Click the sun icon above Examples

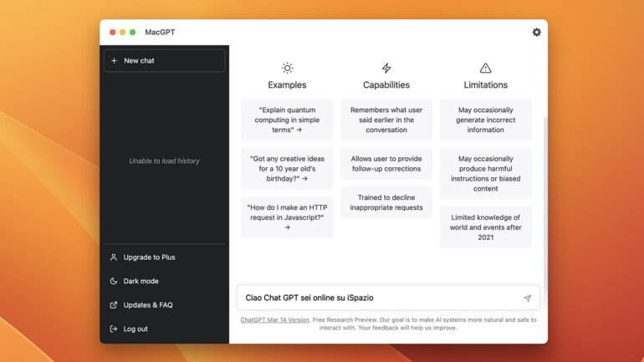pos(287,69)
